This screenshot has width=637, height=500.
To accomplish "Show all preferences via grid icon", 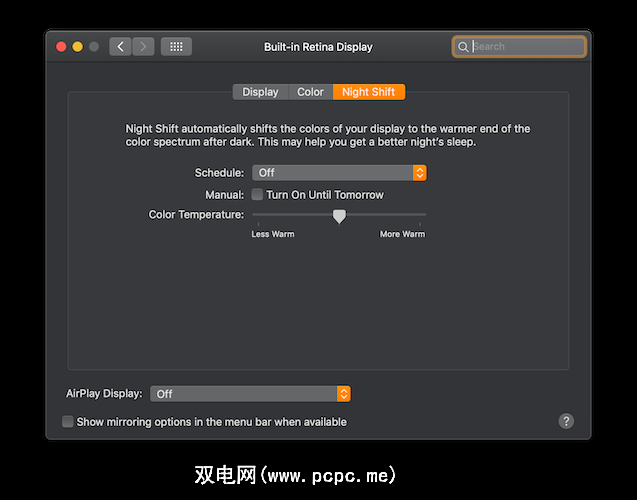I will coord(176,47).
